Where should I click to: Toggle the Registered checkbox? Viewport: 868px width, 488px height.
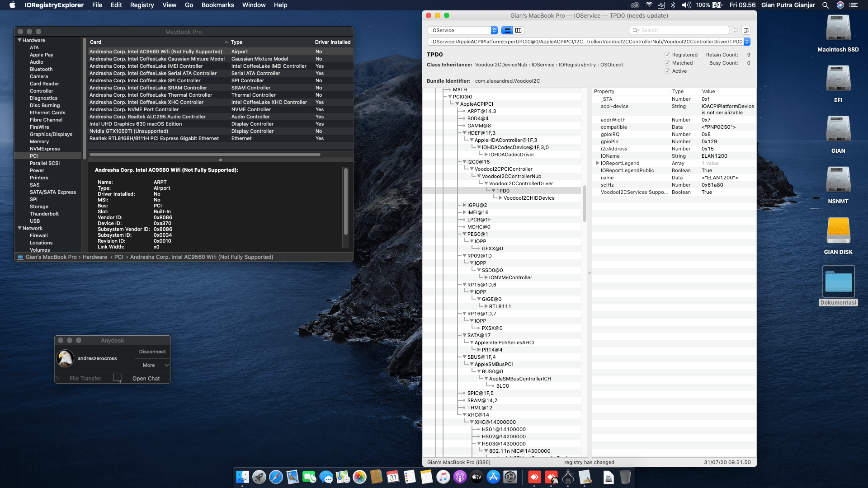click(x=667, y=55)
